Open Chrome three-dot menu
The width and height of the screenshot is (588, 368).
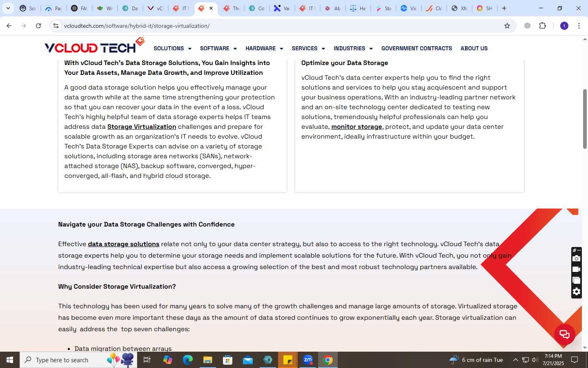tap(579, 26)
